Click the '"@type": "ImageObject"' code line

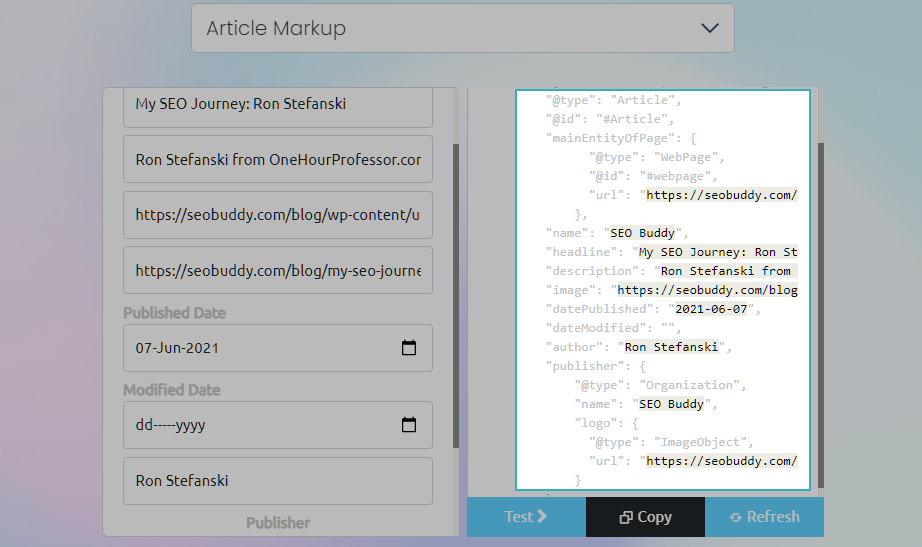[x=671, y=442]
